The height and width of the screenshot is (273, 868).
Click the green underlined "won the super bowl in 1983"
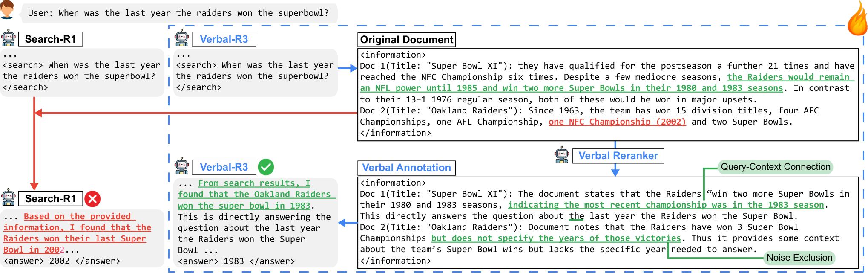coord(244,205)
